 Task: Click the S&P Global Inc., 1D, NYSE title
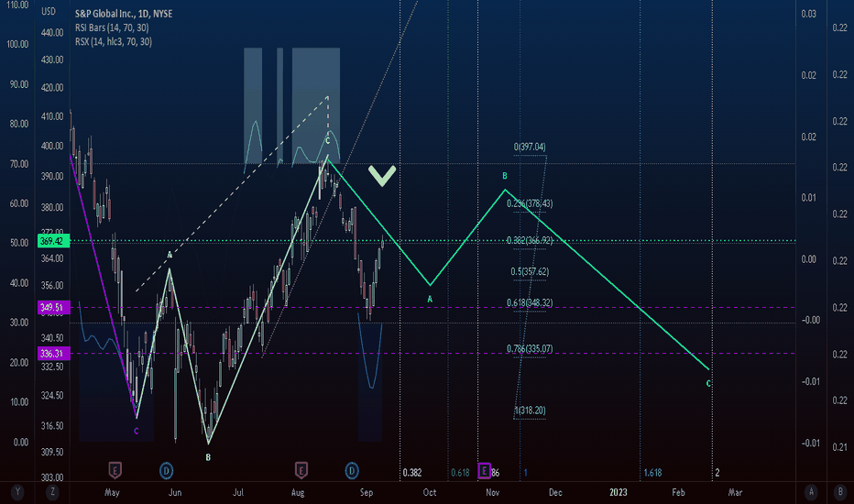point(124,14)
